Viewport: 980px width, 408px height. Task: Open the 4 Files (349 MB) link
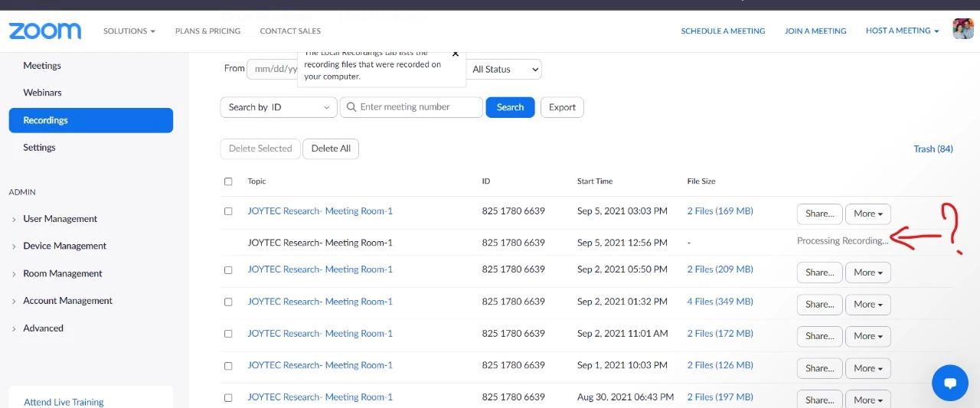point(720,302)
